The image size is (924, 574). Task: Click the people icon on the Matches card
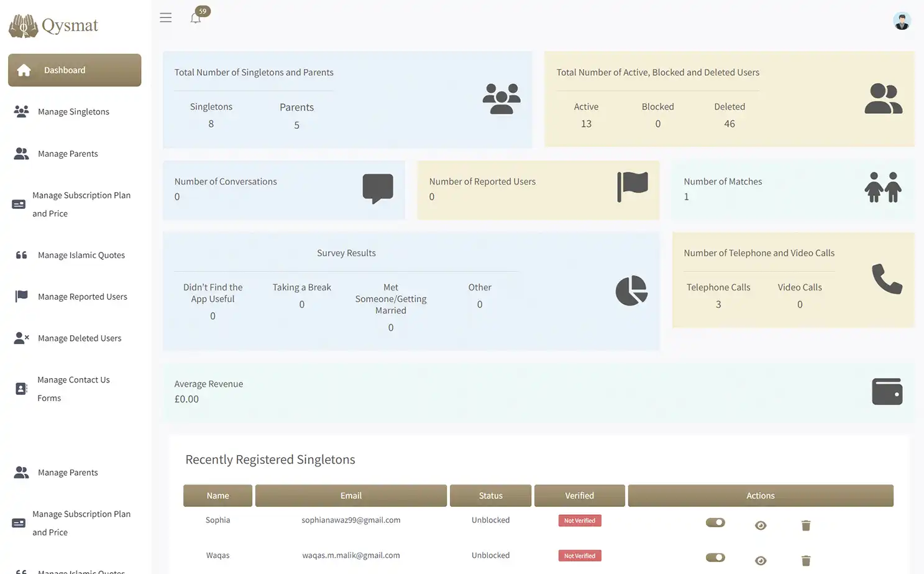pyautogui.click(x=882, y=187)
